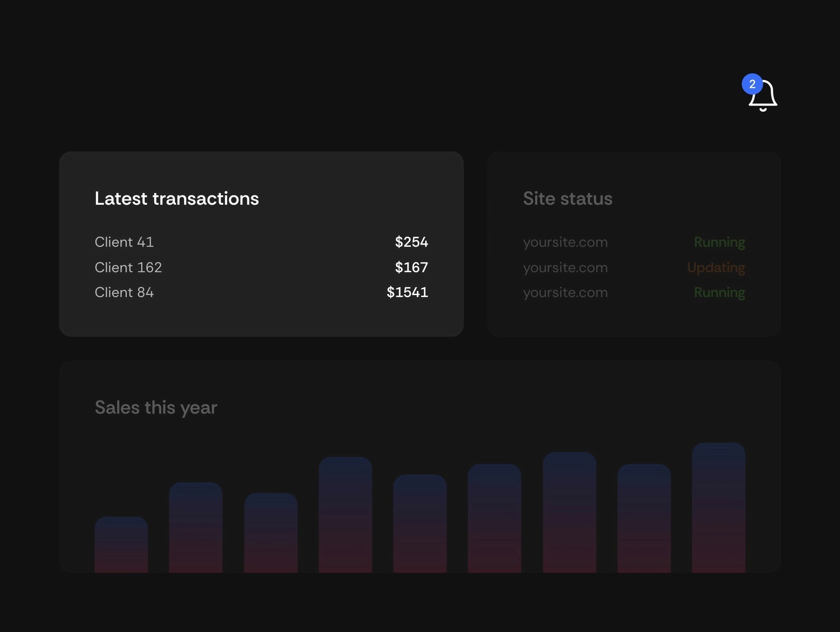The width and height of the screenshot is (840, 632).
Task: Open the first yoursite.com site entry
Action: coord(565,242)
